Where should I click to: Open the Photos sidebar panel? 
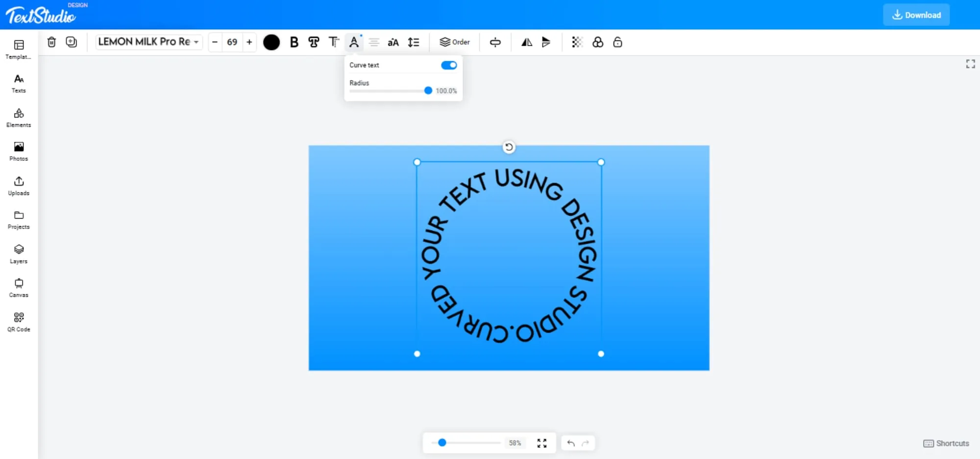(19, 152)
